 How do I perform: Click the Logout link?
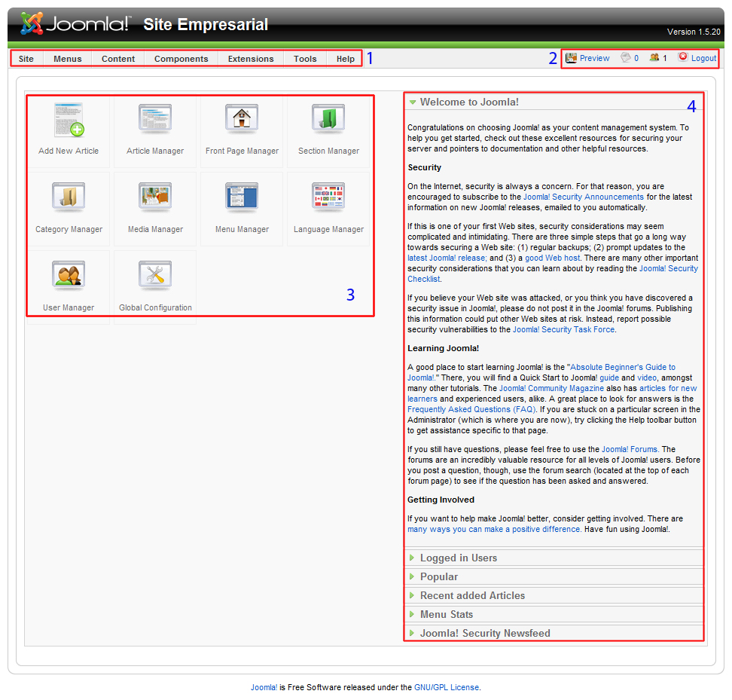(x=703, y=58)
